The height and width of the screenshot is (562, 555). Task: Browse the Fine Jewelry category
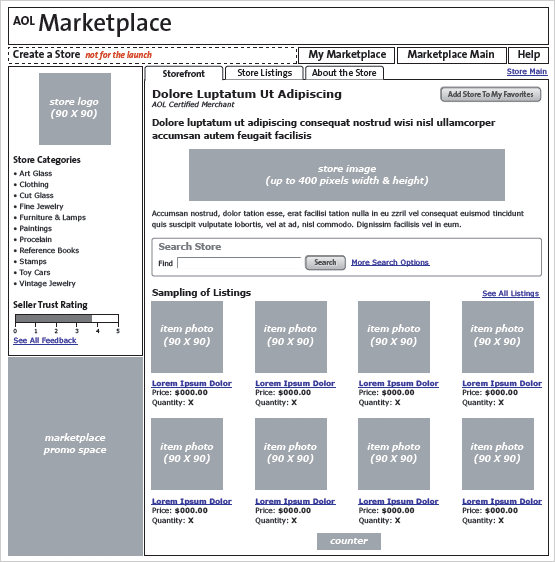(41, 206)
